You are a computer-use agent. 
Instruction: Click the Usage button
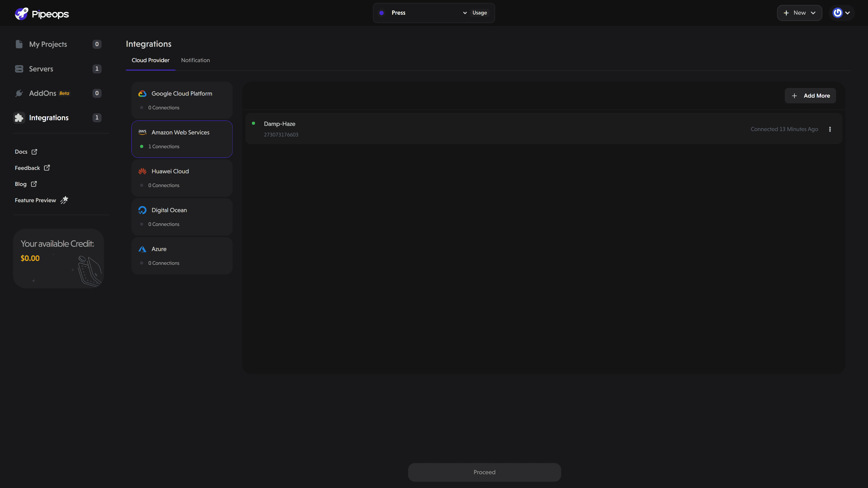pyautogui.click(x=479, y=13)
